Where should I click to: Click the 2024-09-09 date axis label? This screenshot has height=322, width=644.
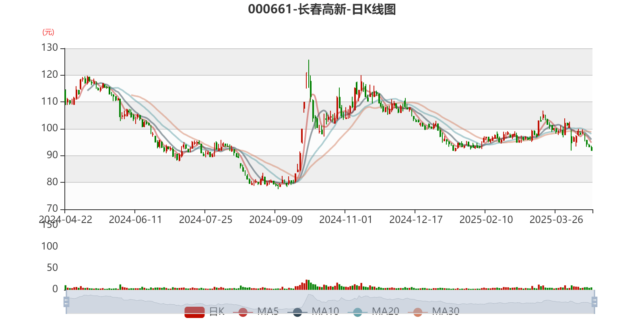[x=275, y=219]
